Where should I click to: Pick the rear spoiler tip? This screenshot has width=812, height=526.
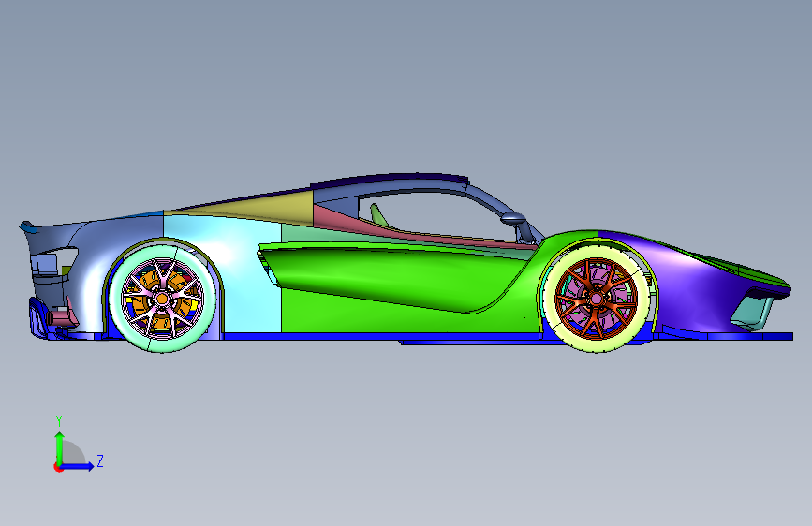[26, 226]
